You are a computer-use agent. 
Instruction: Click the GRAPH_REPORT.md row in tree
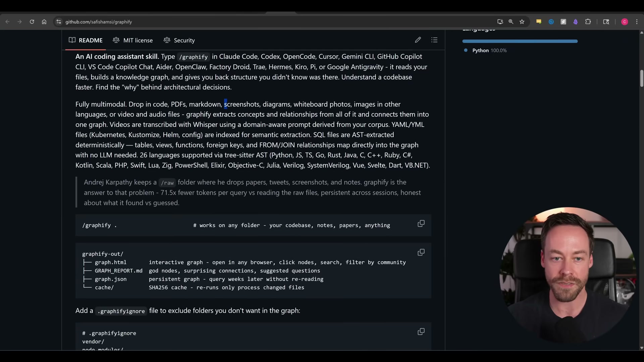[x=201, y=271]
